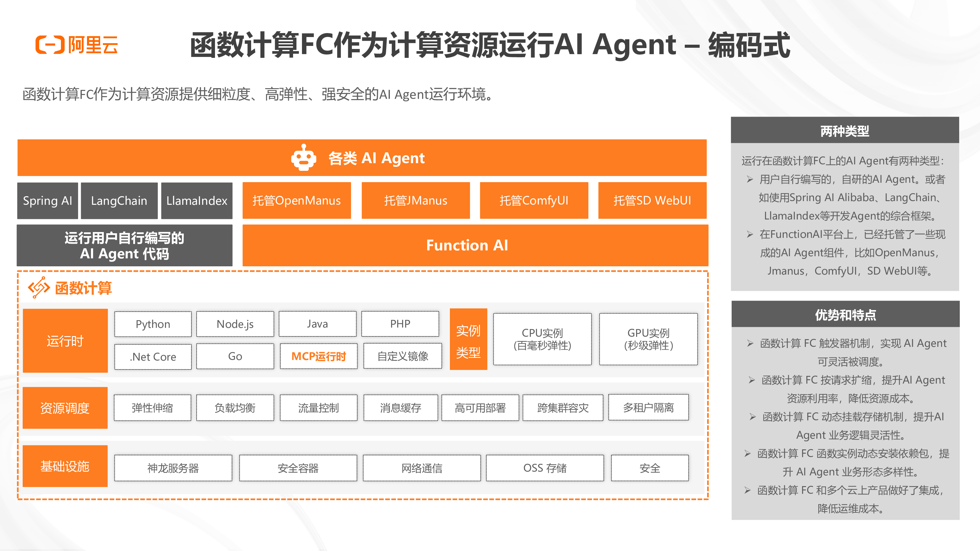
Task: Click the subtitle line mentioning 细粒度、高弹性
Action: pos(259,94)
